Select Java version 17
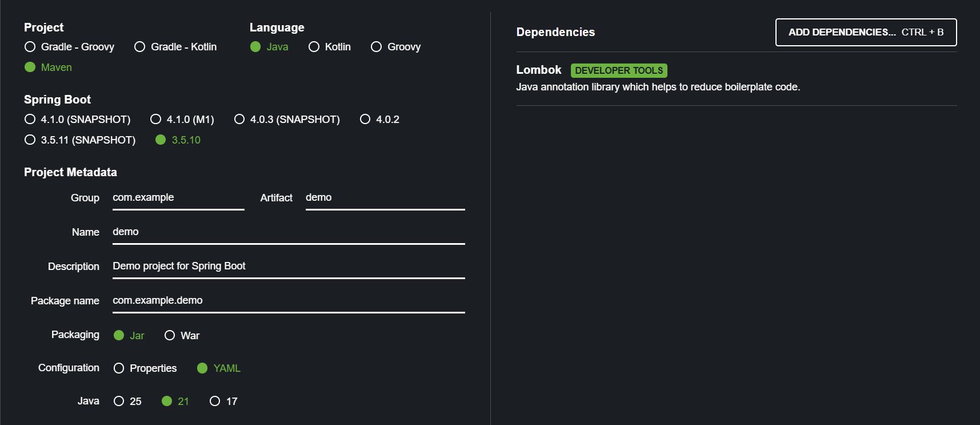The image size is (980, 425). click(223, 402)
